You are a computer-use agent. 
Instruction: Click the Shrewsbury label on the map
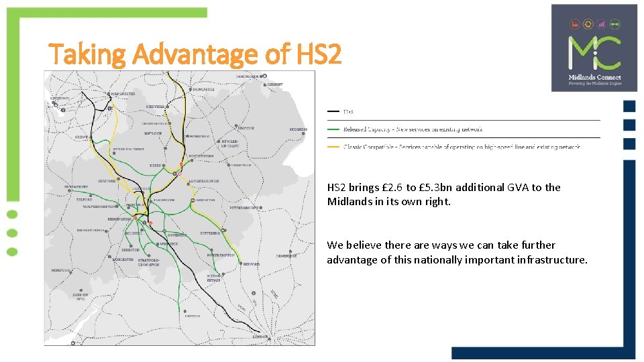click(x=76, y=187)
